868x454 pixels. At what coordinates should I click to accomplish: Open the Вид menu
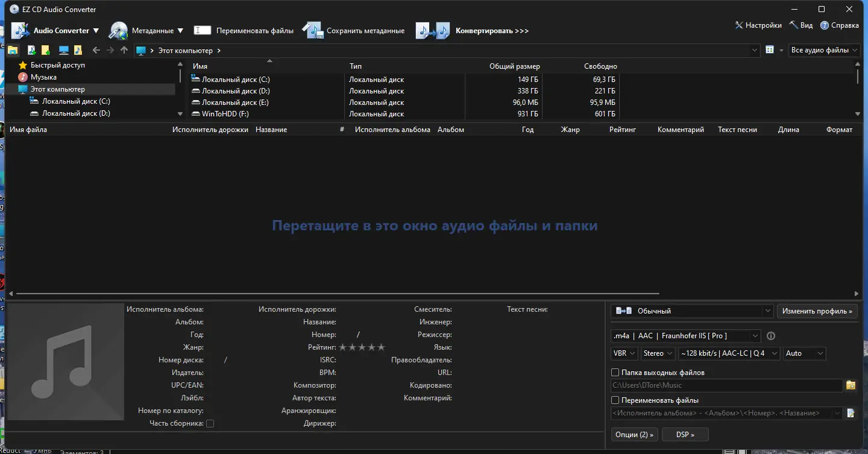[x=800, y=25]
